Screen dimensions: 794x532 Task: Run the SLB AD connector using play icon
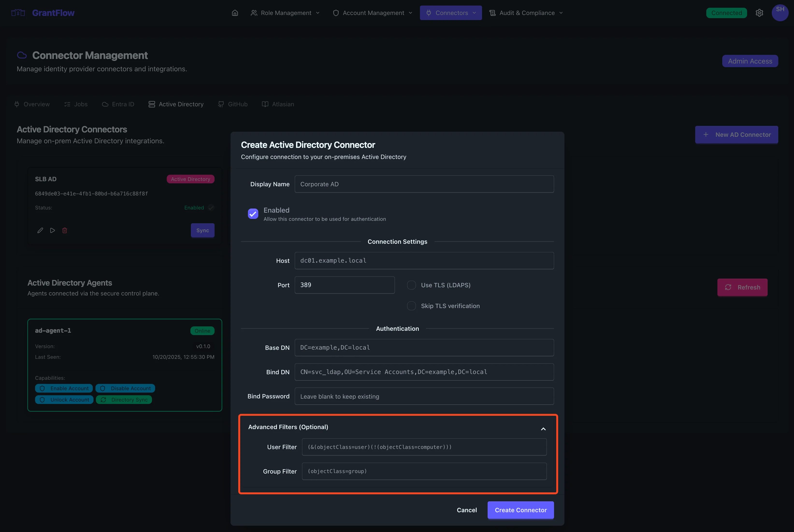pos(53,230)
